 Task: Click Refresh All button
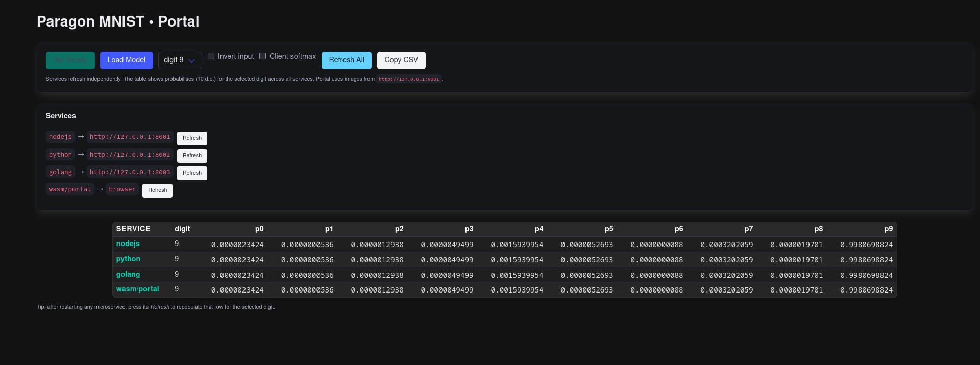[x=347, y=60]
